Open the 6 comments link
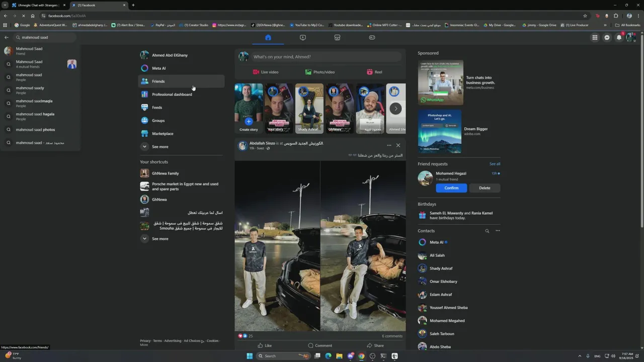 coord(392,336)
